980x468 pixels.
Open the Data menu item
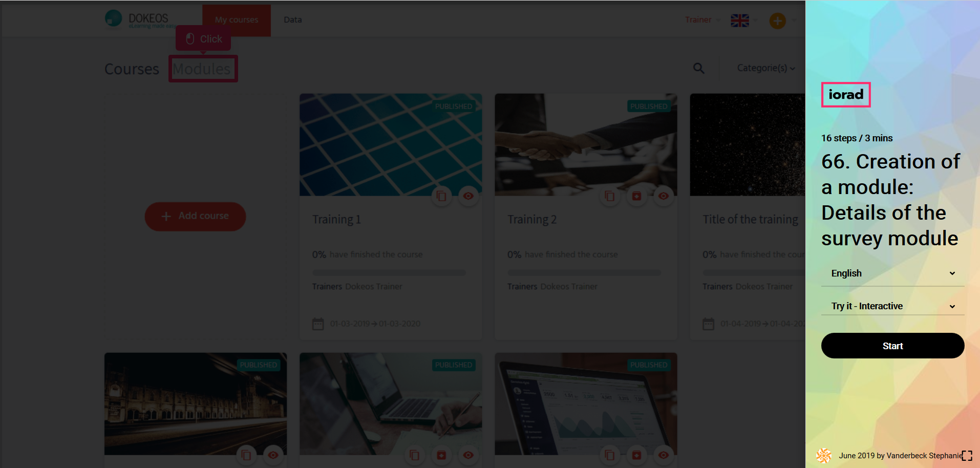292,20
